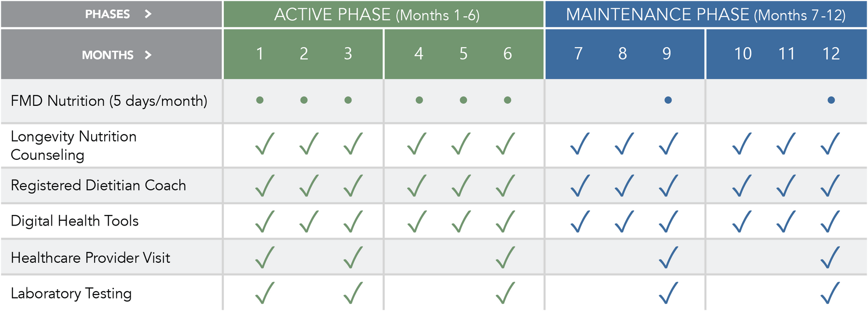The image size is (868, 311).
Task: Click the arrow next to MONTHS
Action: point(148,55)
